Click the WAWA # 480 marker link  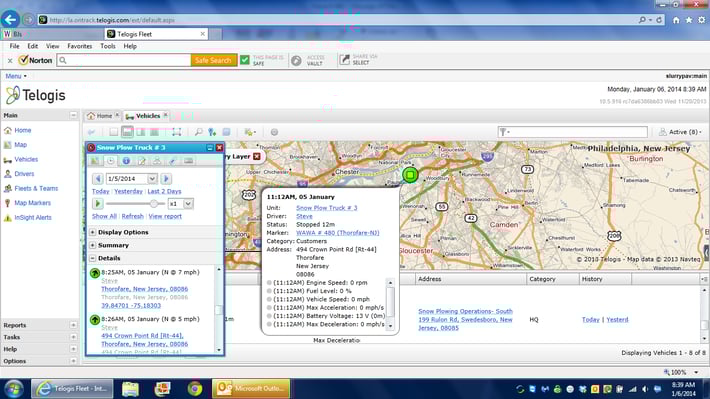click(337, 233)
